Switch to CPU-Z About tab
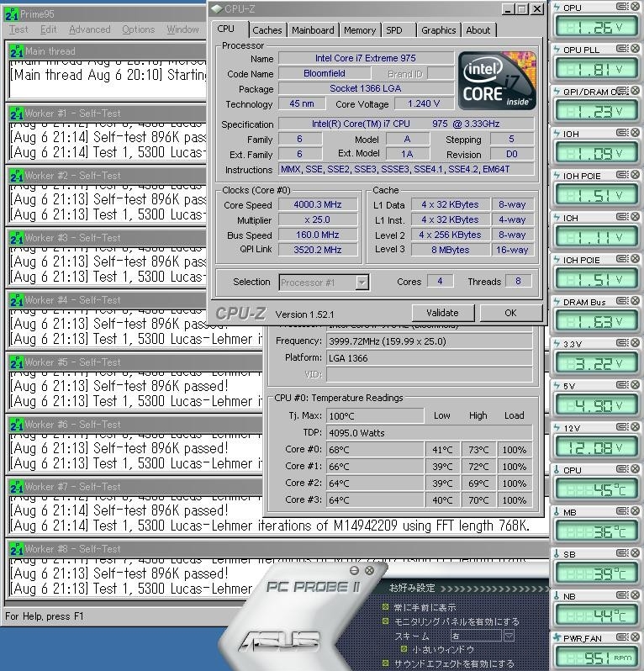644x671 pixels. [x=478, y=30]
